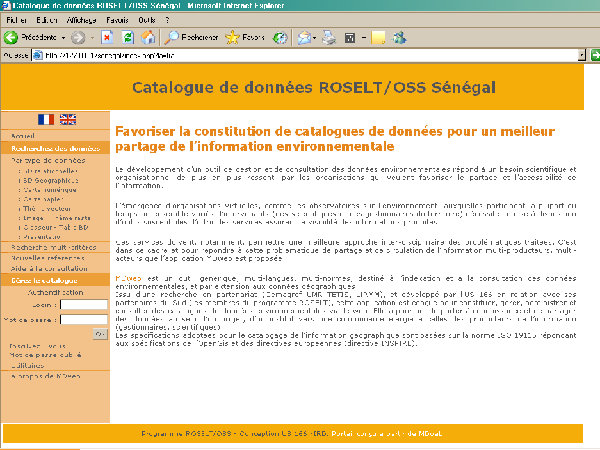Expand the address bar dropdown arrow

tap(582, 55)
